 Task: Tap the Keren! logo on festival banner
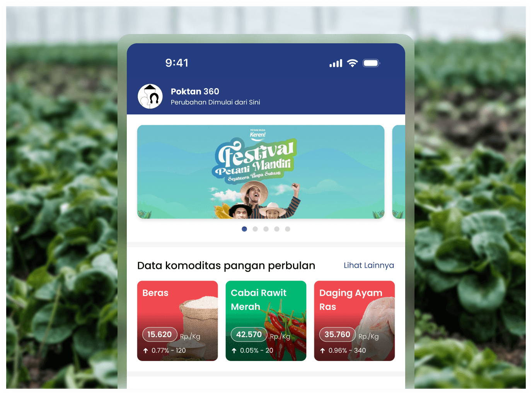point(257,134)
